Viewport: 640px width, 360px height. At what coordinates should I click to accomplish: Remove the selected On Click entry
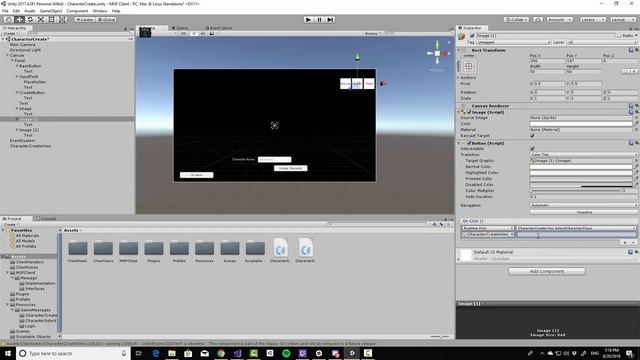click(633, 242)
